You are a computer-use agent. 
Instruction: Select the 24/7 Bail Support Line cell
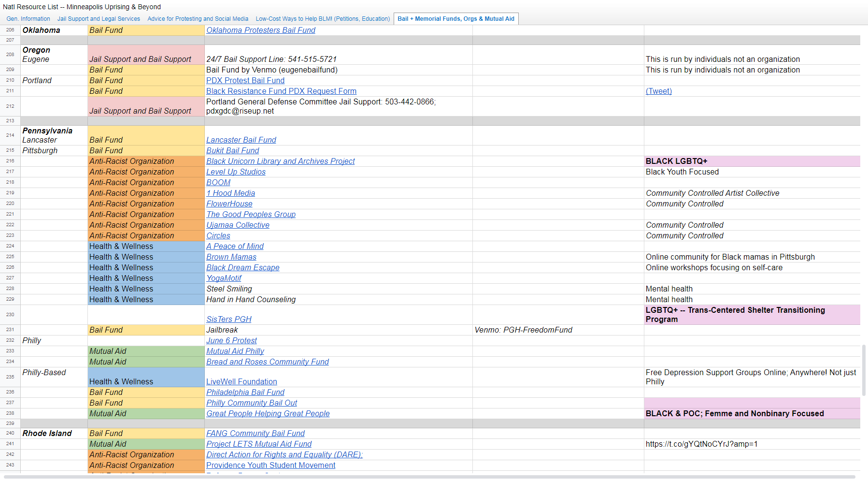[x=339, y=55]
